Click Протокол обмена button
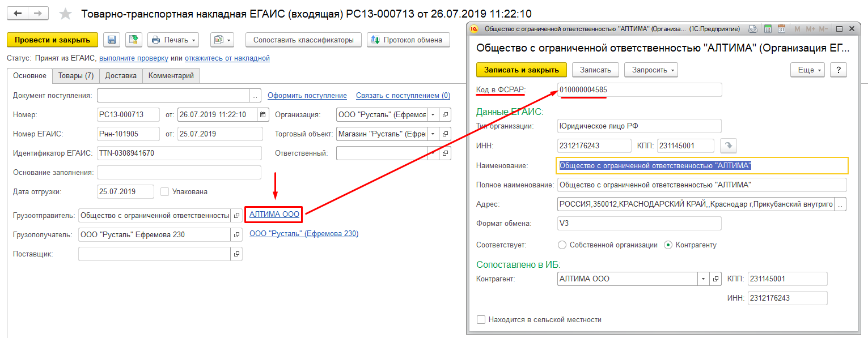 point(408,40)
